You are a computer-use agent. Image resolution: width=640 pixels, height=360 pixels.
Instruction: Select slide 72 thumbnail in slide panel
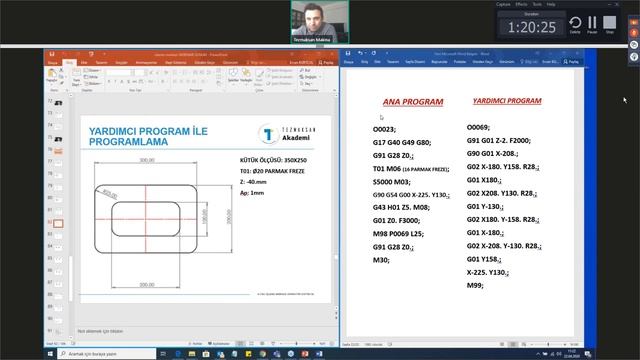(58, 103)
